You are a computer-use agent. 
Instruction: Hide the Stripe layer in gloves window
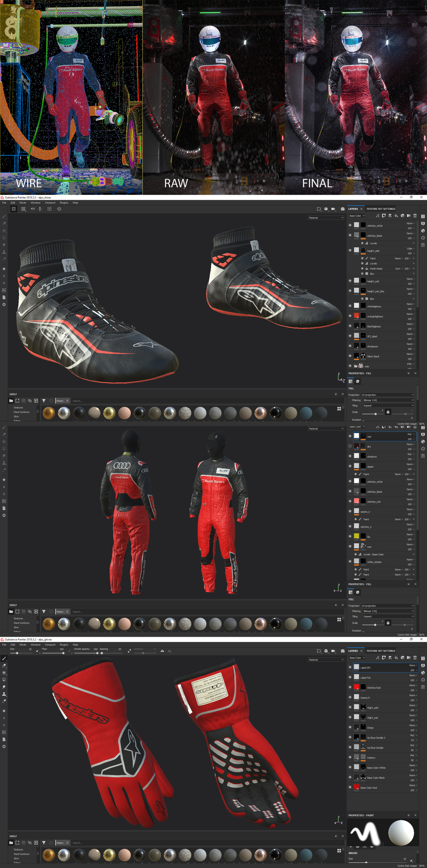[350, 727]
